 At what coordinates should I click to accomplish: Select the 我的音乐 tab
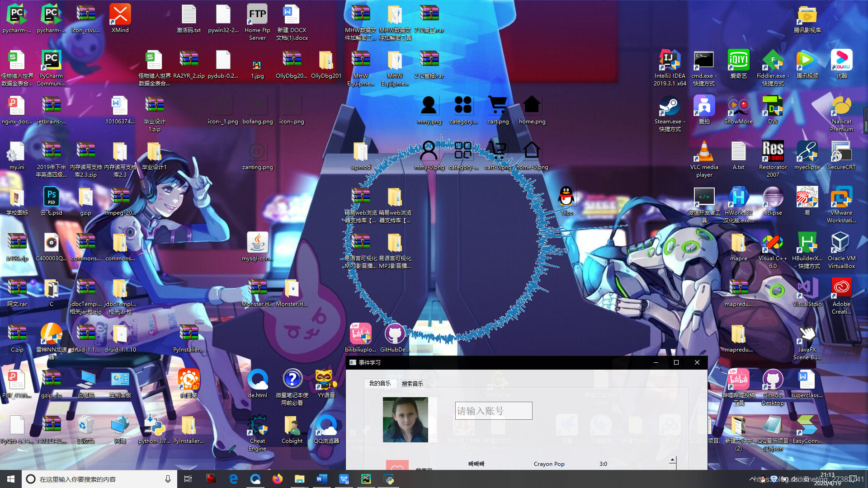380,383
